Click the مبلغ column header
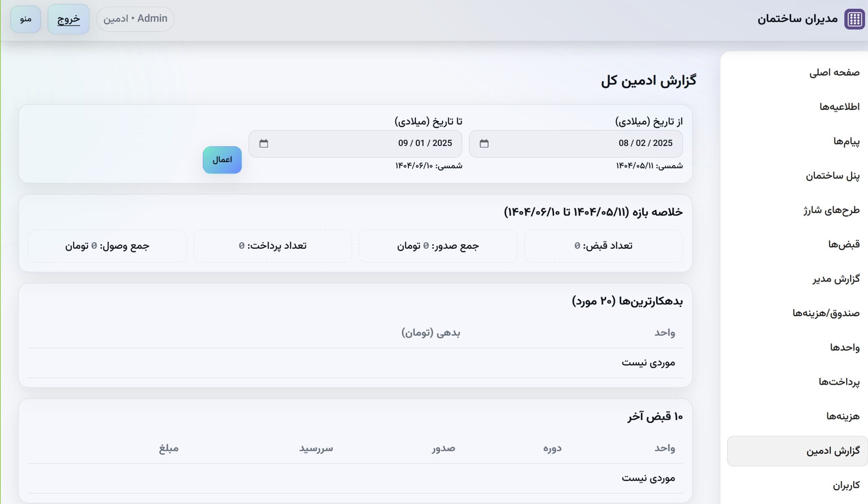 (169, 448)
